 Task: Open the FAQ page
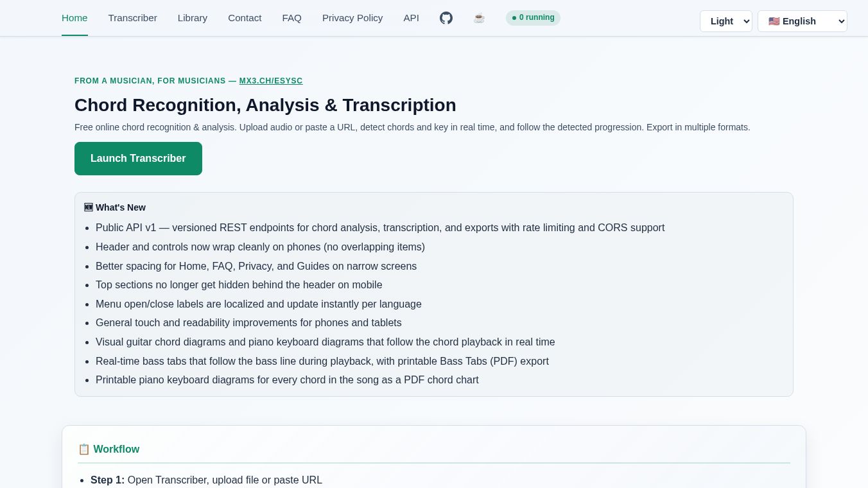tap(292, 18)
